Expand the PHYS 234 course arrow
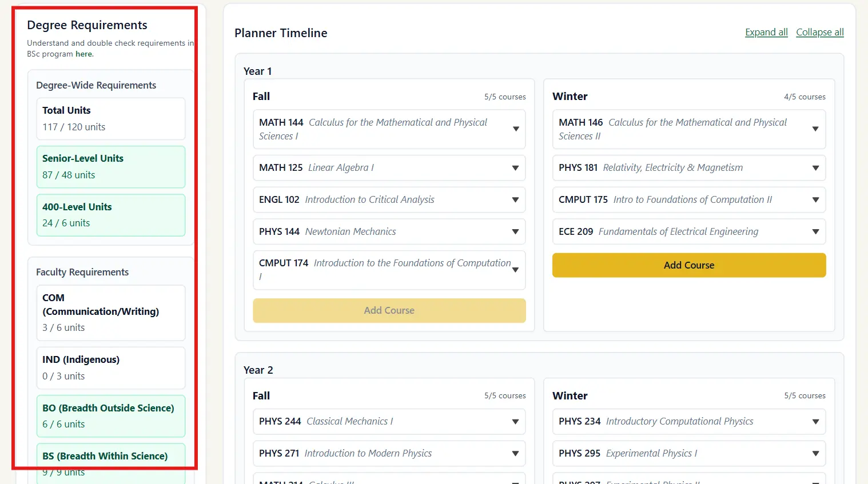868x484 pixels. click(x=815, y=422)
